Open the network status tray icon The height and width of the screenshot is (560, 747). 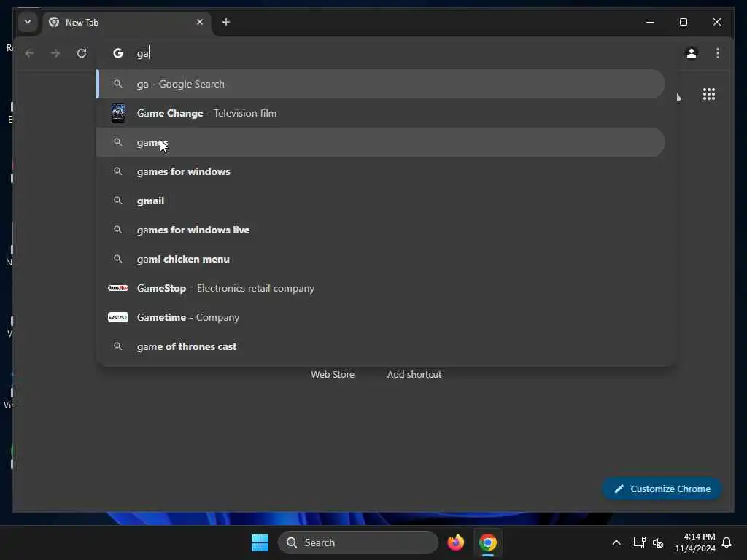pyautogui.click(x=639, y=542)
